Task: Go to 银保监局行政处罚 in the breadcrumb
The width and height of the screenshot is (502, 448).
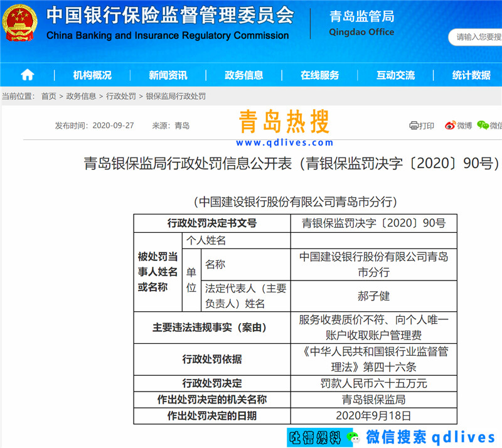Action: click(176, 96)
